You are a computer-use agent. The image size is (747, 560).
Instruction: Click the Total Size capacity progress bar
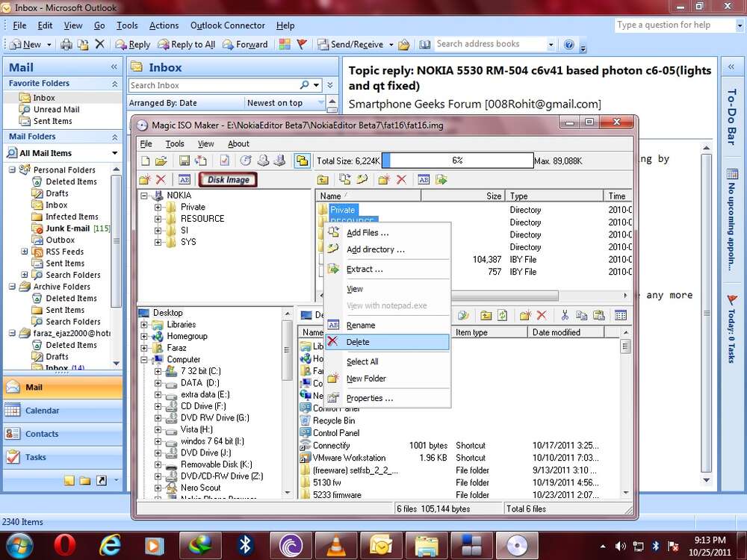pos(457,161)
